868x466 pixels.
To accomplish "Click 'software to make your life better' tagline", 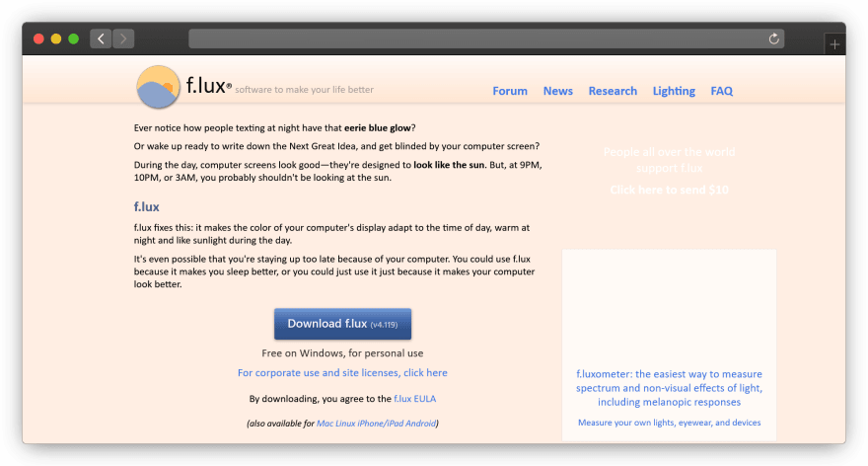I will (304, 90).
